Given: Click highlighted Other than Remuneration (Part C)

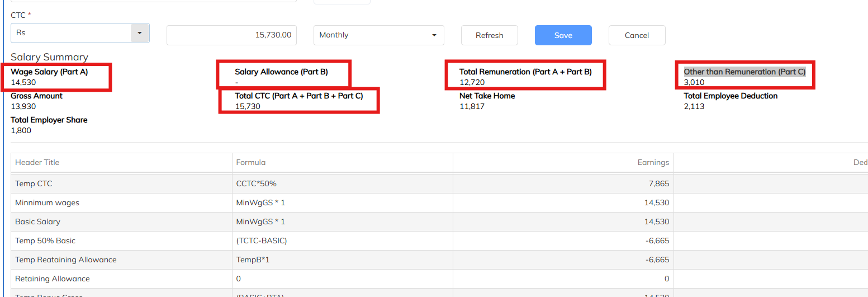Looking at the screenshot, I should pos(744,72).
